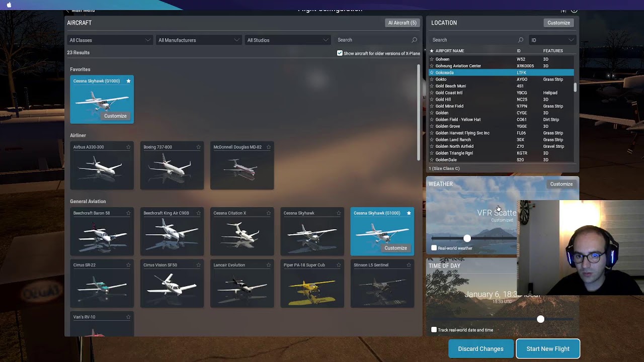Viewport: 644px width, 362px height.
Task: Favorite the Beechcraft King Air C90B star
Action: pos(198,213)
